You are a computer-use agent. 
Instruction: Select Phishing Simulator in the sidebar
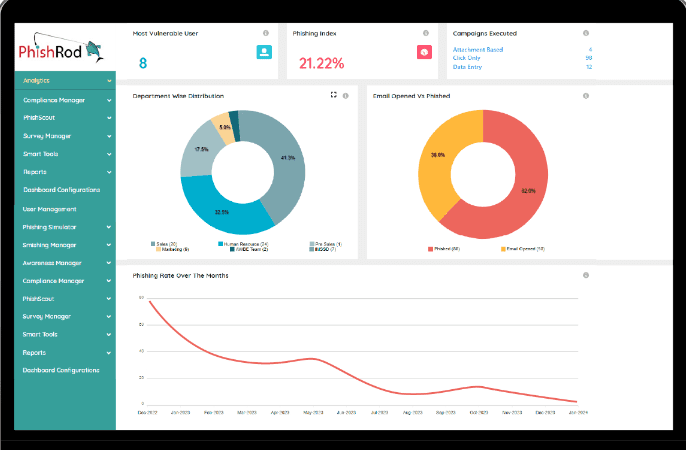click(x=51, y=227)
